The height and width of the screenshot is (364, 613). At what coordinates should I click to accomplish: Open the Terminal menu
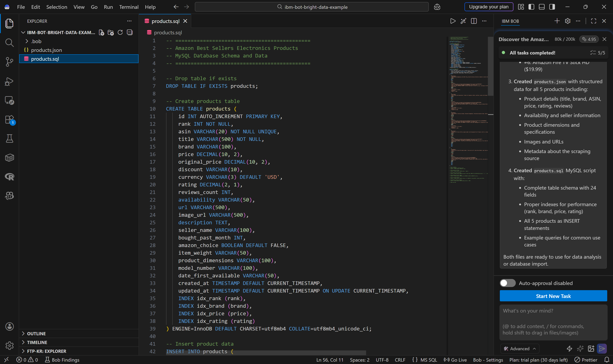pyautogui.click(x=129, y=7)
